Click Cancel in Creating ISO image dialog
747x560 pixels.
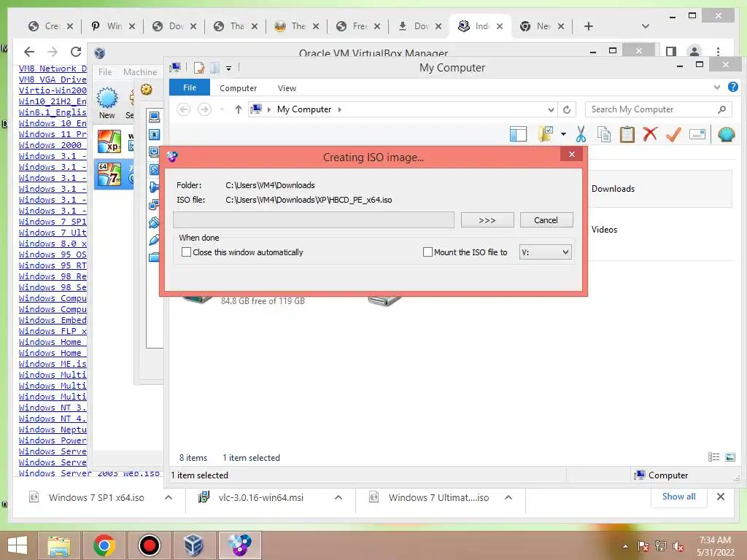[546, 220]
